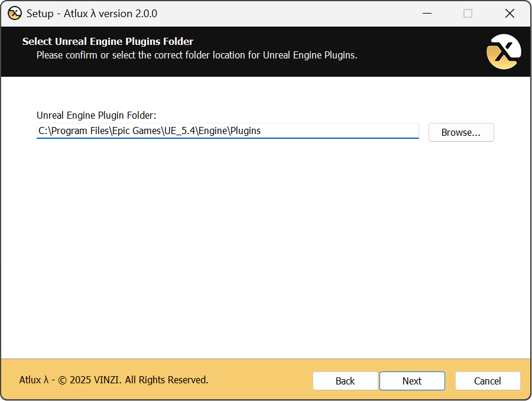Click the VINZI copyright text in footer

coord(114,380)
